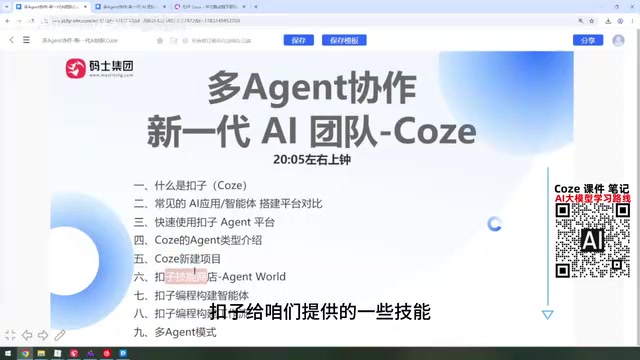640x360 pixels.
Task: Click the line '五、Coze新建项目'
Action: tap(177, 259)
